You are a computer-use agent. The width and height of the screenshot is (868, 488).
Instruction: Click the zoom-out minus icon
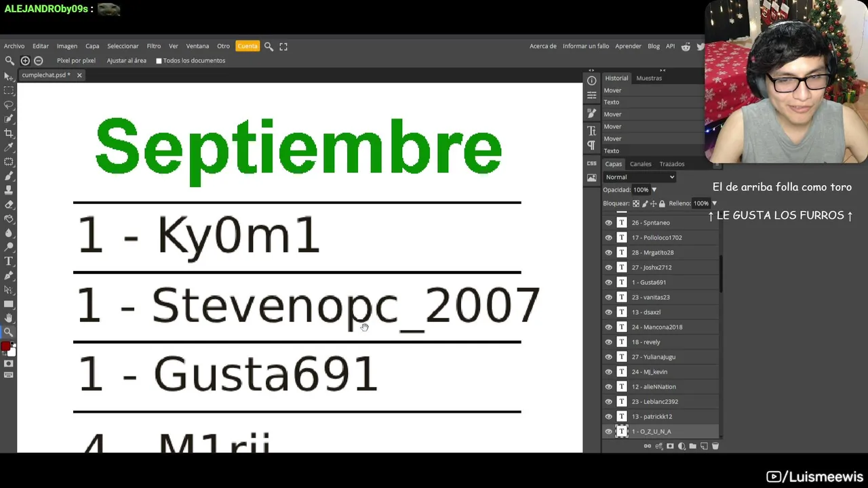click(x=38, y=60)
